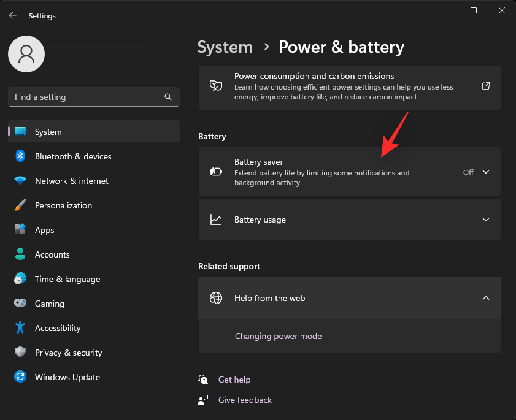This screenshot has width=516, height=420.
Task: Click the search magnifier in Find a setting
Action: pos(168,97)
